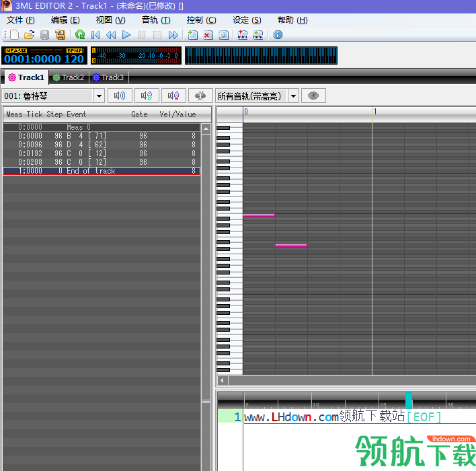Open the 设定 (S) menu
The height and width of the screenshot is (471, 476).
coord(247,20)
